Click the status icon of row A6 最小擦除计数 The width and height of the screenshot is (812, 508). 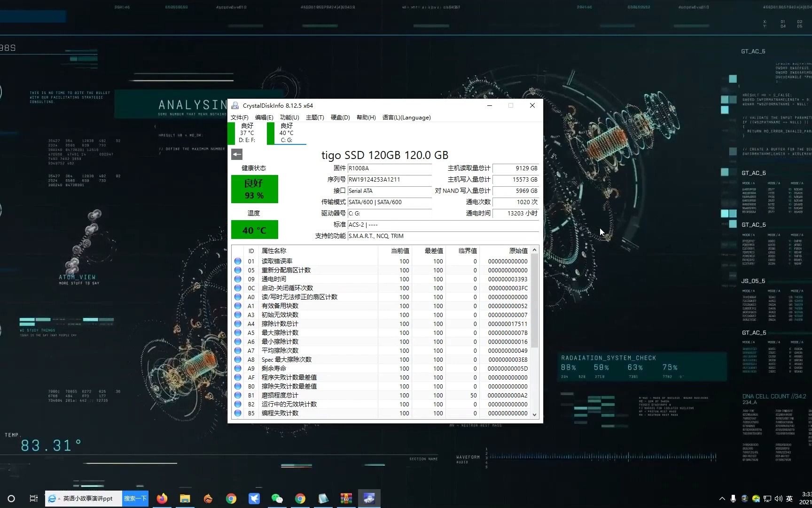point(238,341)
